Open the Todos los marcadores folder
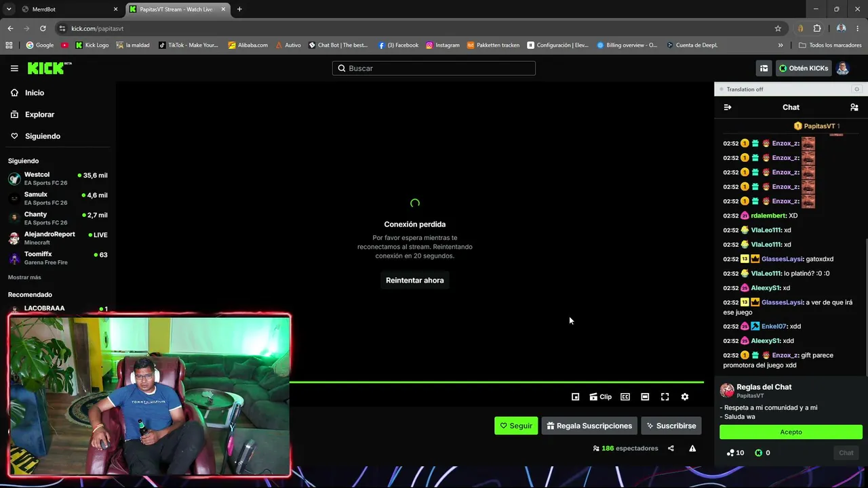This screenshot has width=868, height=488. pyautogui.click(x=830, y=45)
